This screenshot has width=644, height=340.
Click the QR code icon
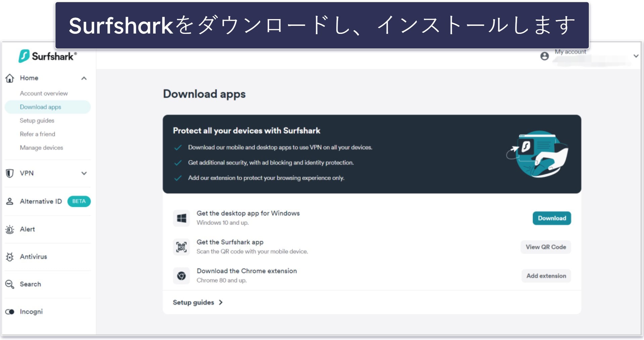(182, 247)
